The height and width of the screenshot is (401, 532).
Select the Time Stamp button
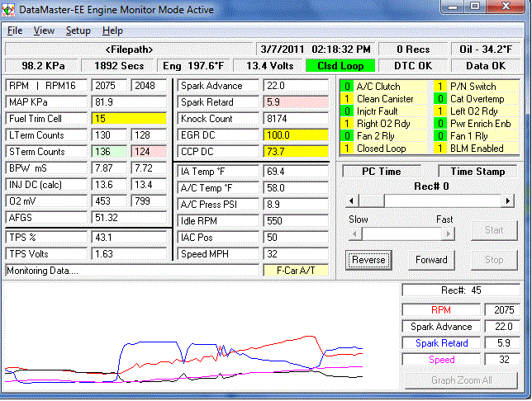click(477, 172)
